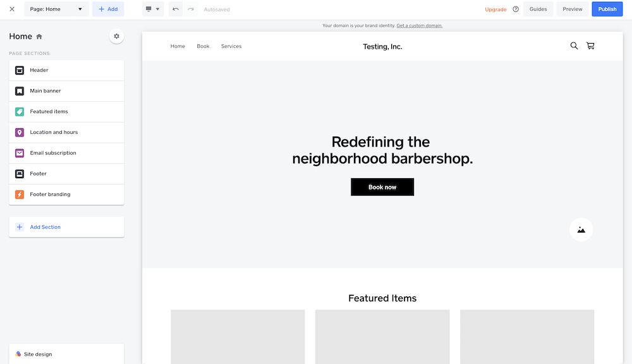Select the Email subscription envelope icon

(x=20, y=153)
